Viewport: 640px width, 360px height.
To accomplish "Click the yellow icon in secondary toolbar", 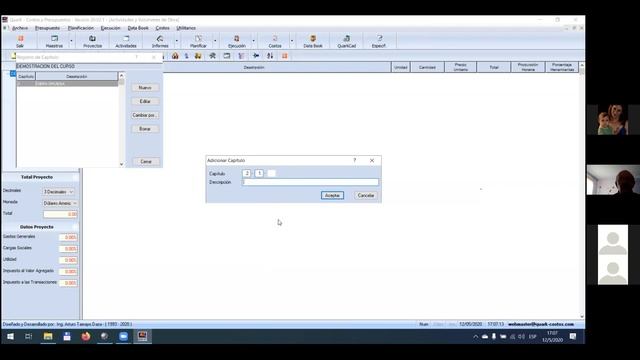I will coord(198,56).
